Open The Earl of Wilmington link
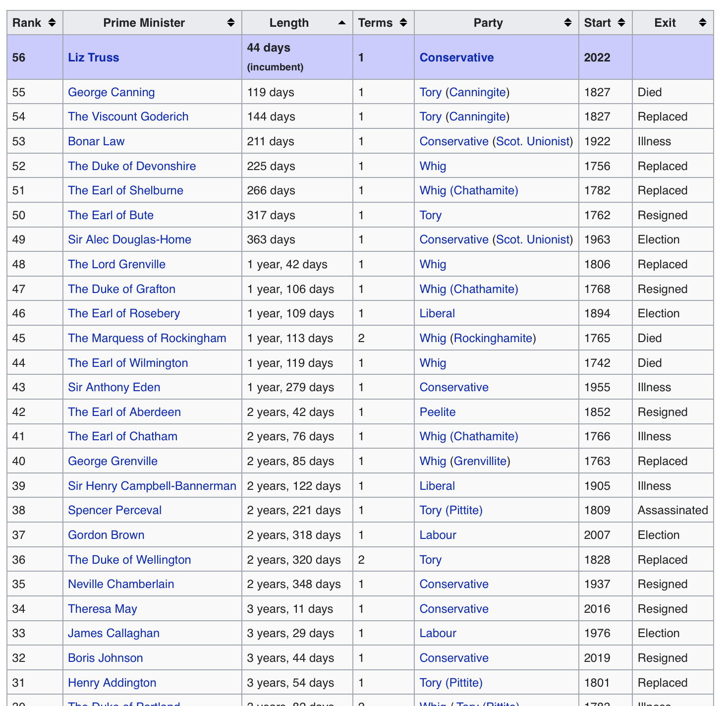728x706 pixels. (x=128, y=363)
